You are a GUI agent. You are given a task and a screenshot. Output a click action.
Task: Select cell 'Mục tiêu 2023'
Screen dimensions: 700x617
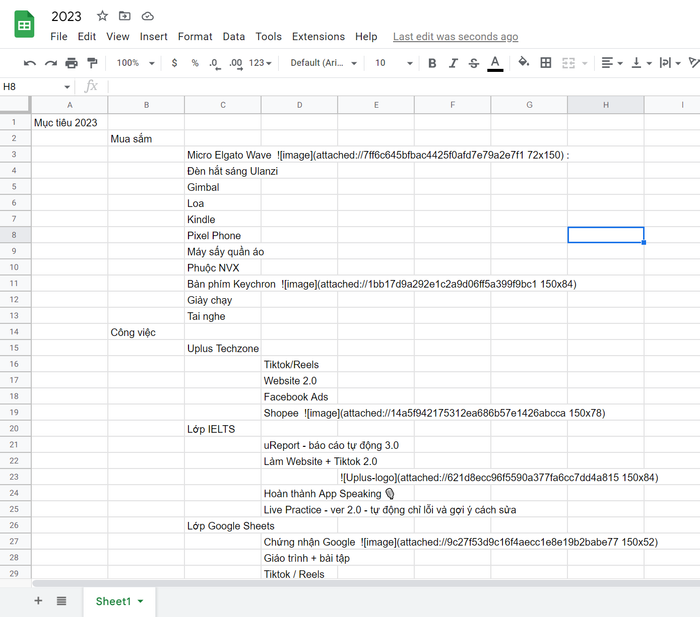pyautogui.click(x=70, y=122)
